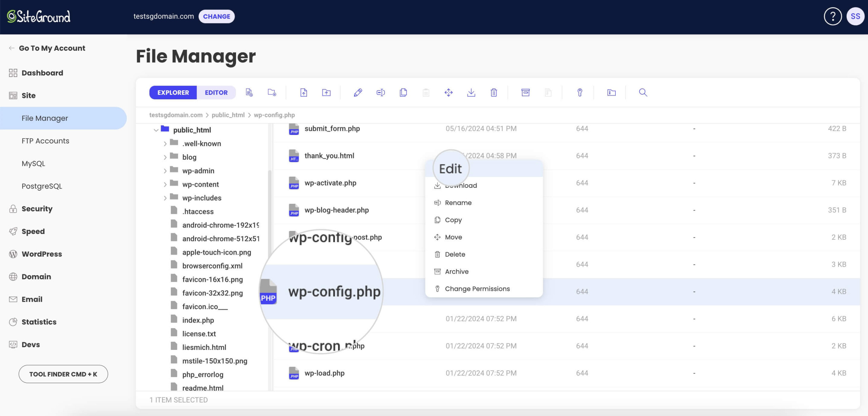868x416 pixels.
Task: Click the Copy file icon in toolbar
Action: point(403,92)
